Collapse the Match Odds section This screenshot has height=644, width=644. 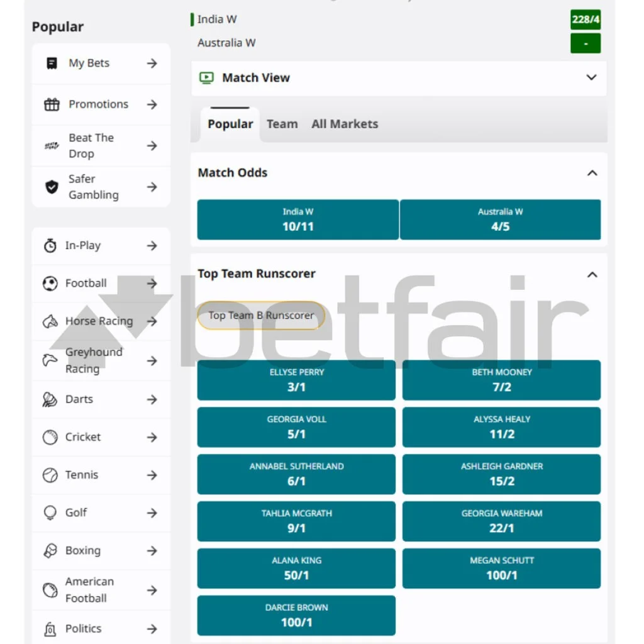click(592, 173)
